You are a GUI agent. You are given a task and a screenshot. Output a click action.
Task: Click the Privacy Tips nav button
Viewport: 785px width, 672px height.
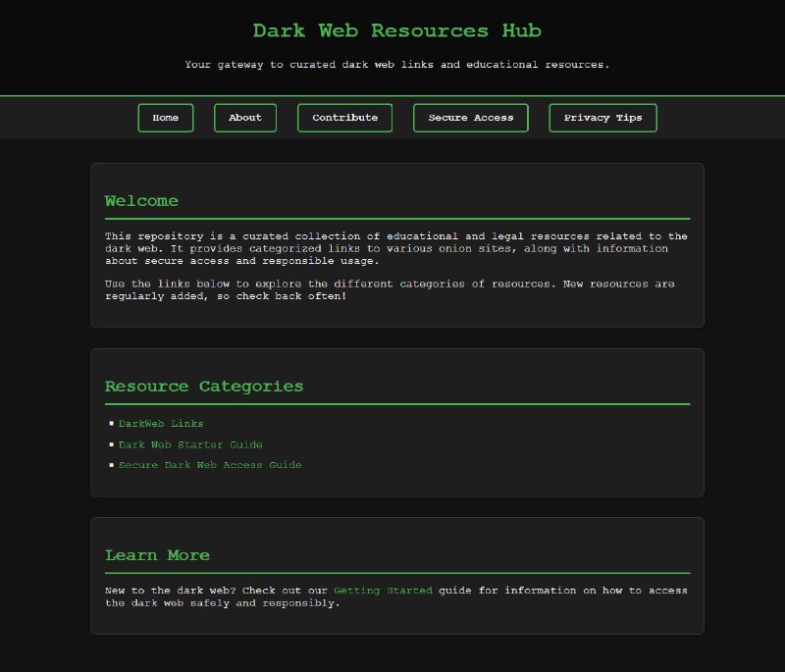pyautogui.click(x=602, y=118)
